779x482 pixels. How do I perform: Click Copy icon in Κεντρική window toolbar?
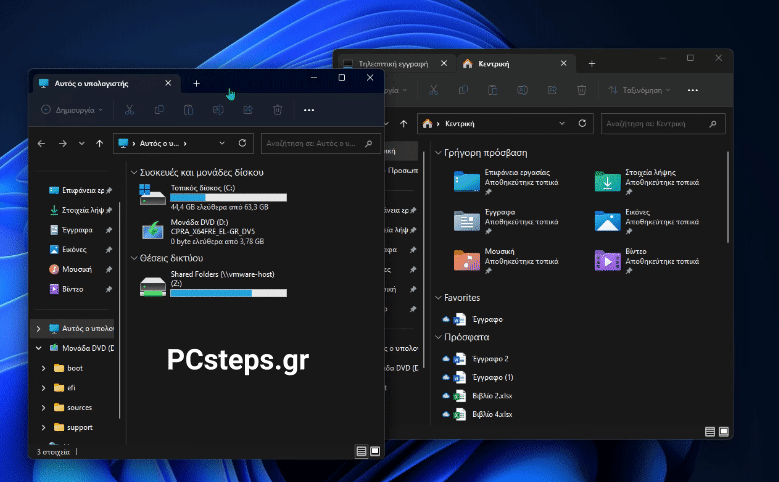(463, 90)
